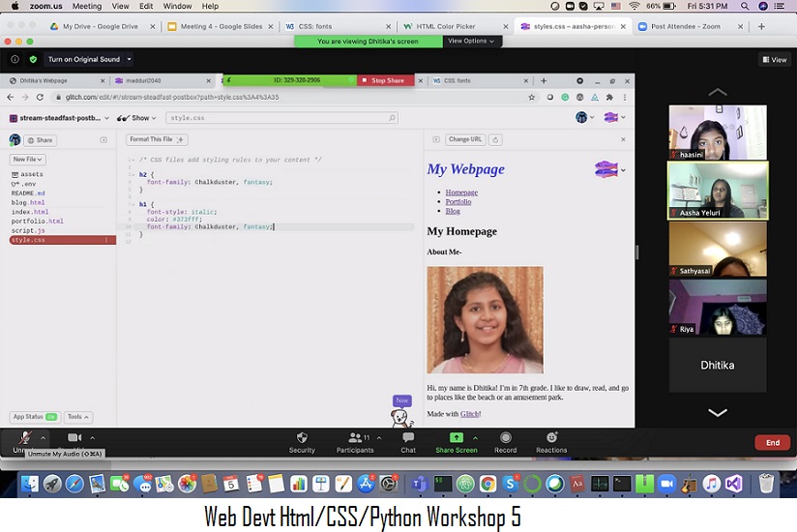This screenshot has height=532, width=797.
Task: Switch to HTML Color Picker tab
Action: pos(447,27)
